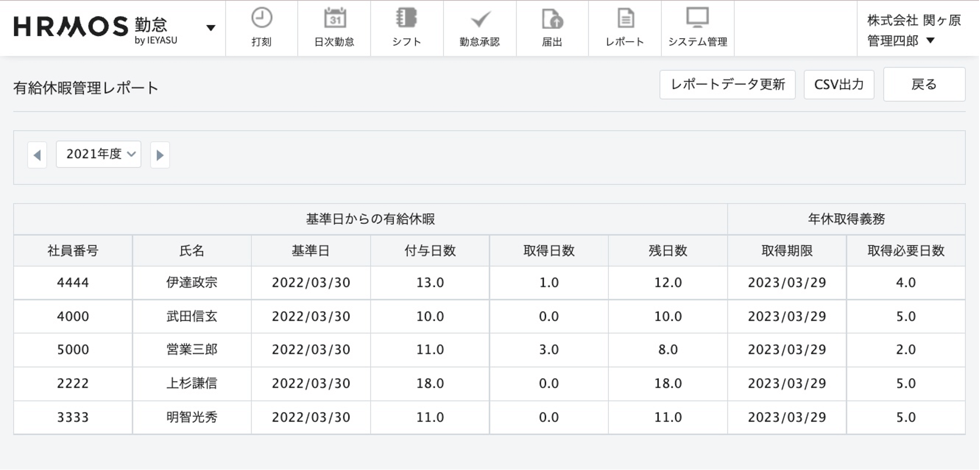The height and width of the screenshot is (470, 980).
Task: Select the 上杉謙信 name cell
Action: (x=191, y=383)
